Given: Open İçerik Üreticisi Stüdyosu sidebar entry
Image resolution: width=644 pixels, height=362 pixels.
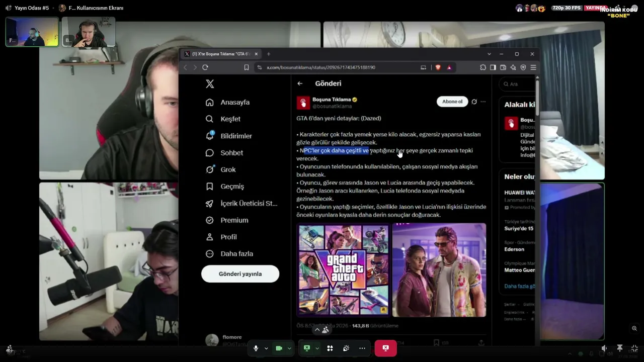Looking at the screenshot, I should pyautogui.click(x=242, y=203).
